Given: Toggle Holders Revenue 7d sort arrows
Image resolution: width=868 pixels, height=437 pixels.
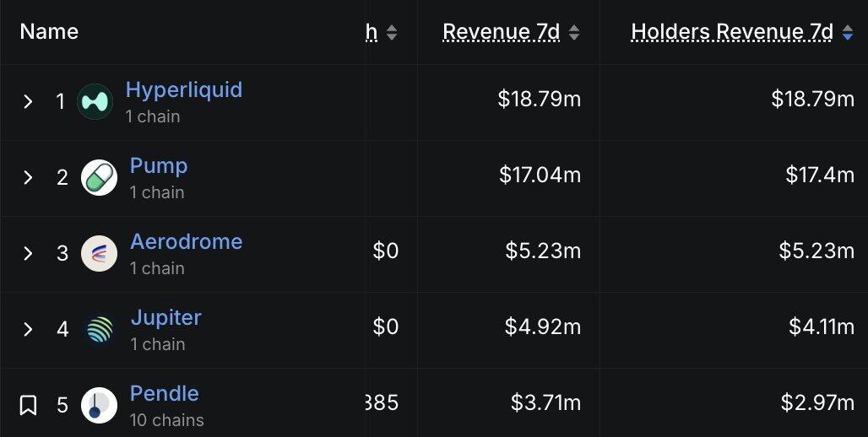Looking at the screenshot, I should point(848,33).
